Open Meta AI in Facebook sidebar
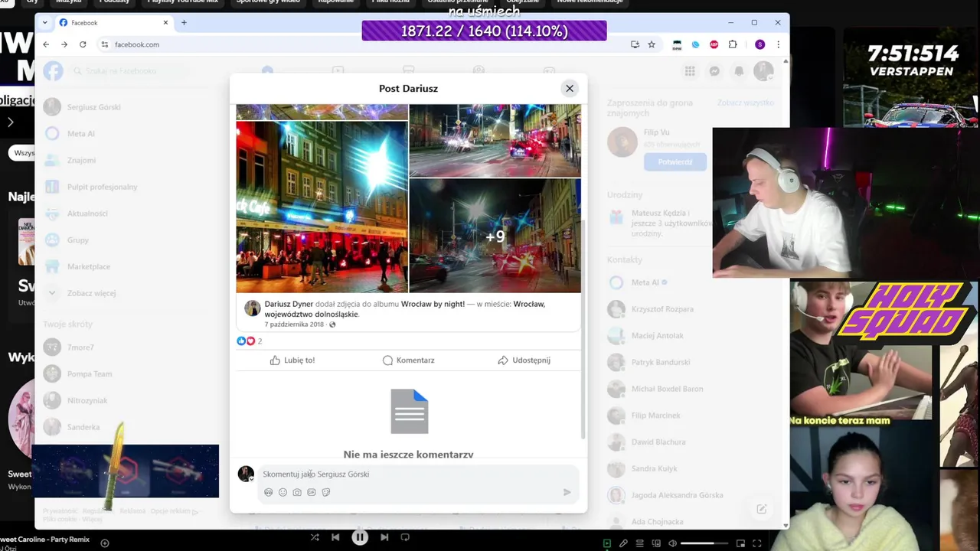Image resolution: width=980 pixels, height=551 pixels. point(80,133)
